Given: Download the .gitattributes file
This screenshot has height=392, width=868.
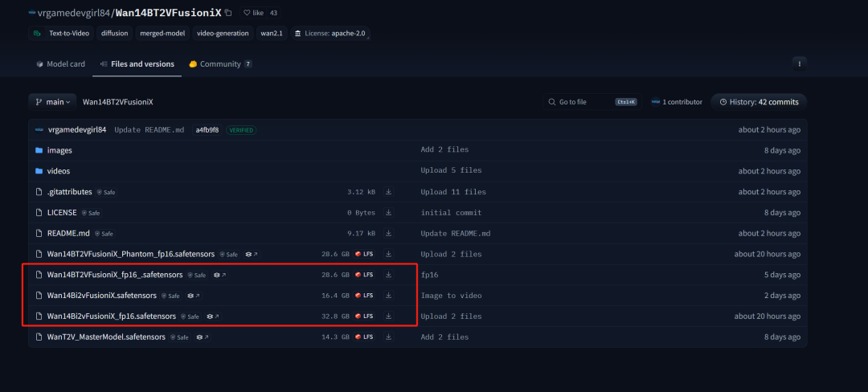Looking at the screenshot, I should 389,192.
